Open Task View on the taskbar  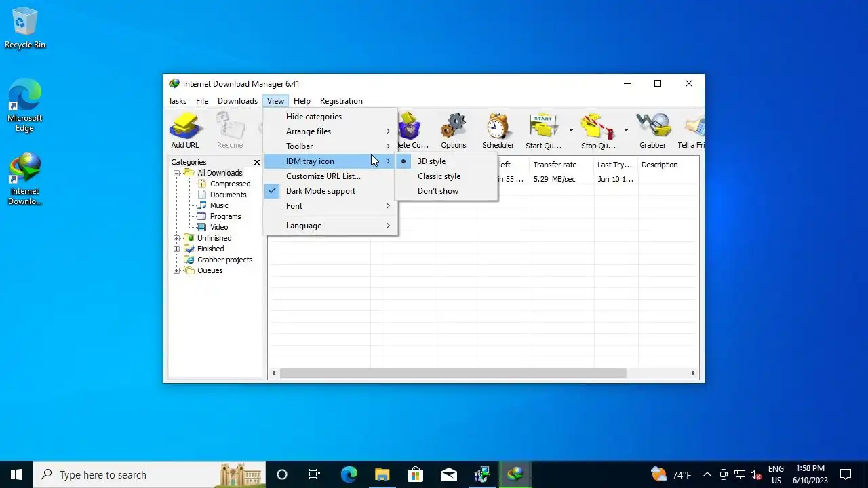(x=315, y=474)
